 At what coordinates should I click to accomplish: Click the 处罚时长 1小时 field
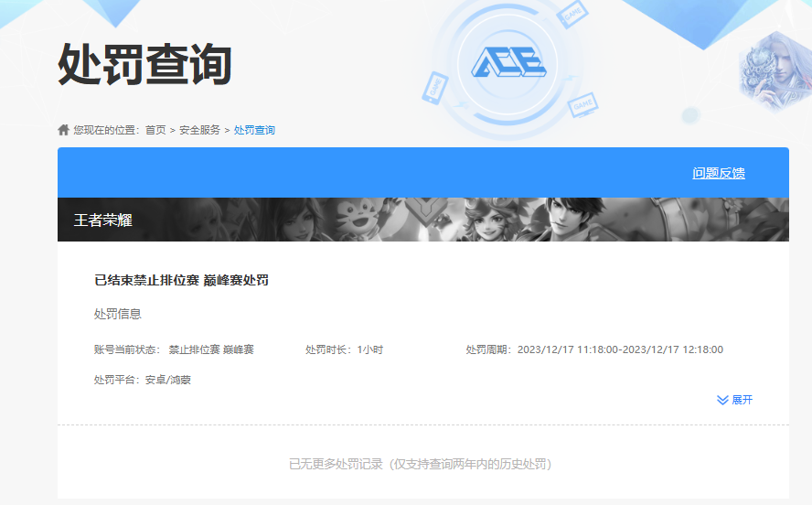point(344,349)
